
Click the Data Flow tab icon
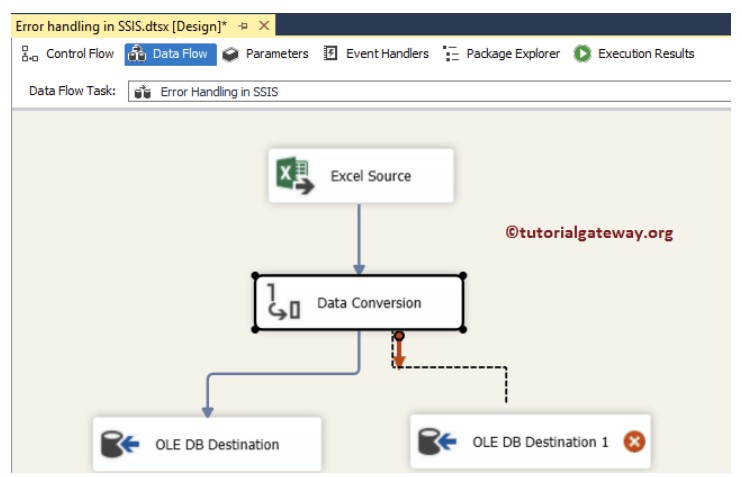pyautogui.click(x=137, y=54)
